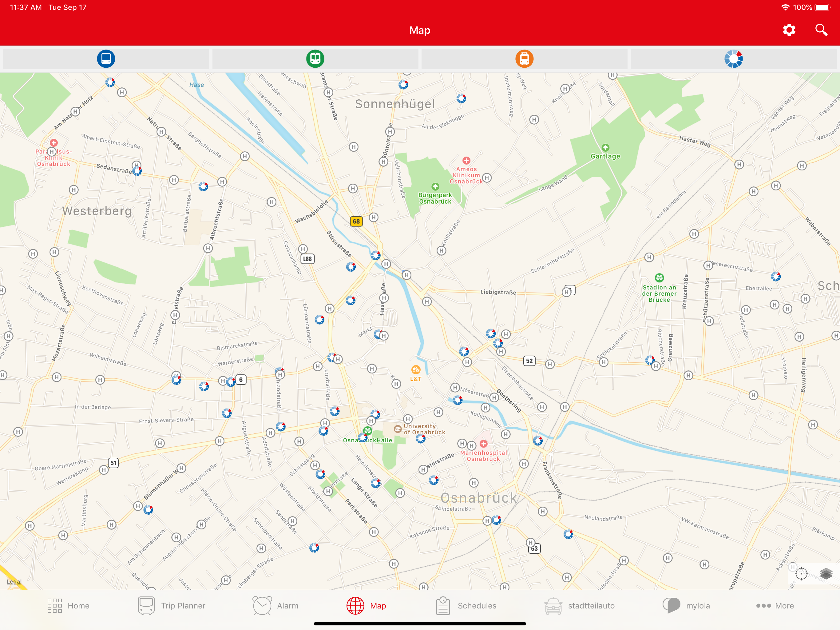Select OsnabrückHalle venue marker
840x630 pixels.
click(x=367, y=431)
